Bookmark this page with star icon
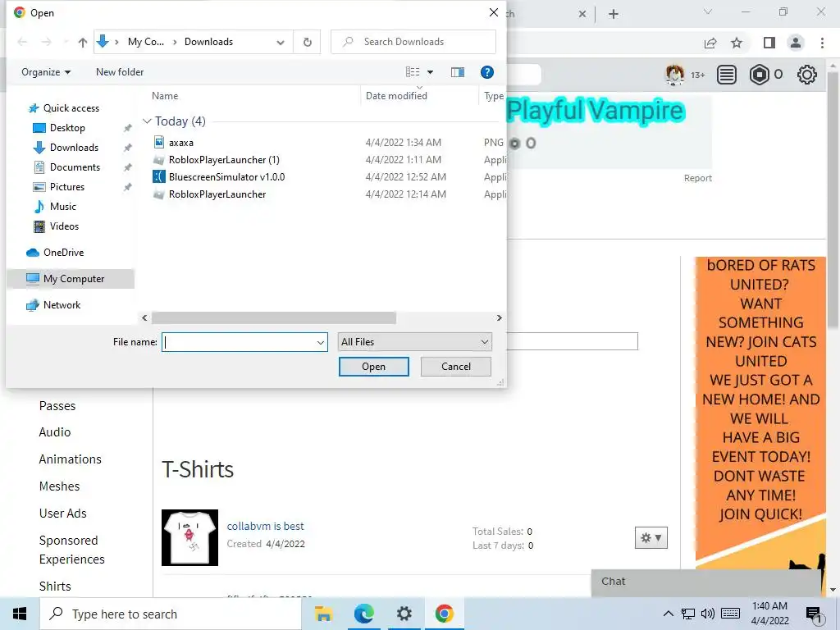 click(x=737, y=43)
